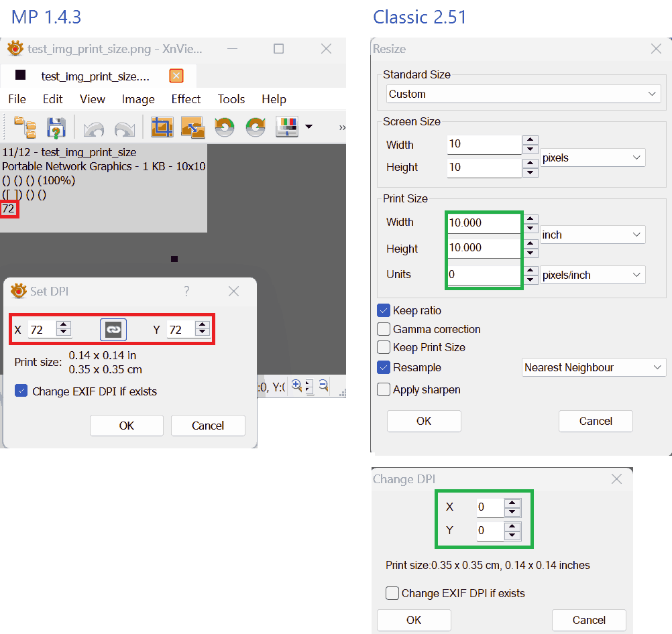Open the color adjustment monitor icon

tap(287, 127)
